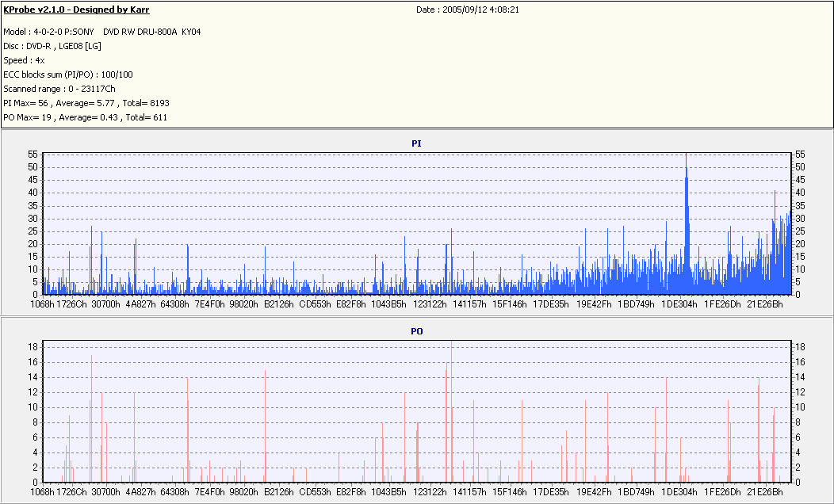834x504 pixels.
Task: Click 4A827h under the PI chart
Action: click(140, 304)
